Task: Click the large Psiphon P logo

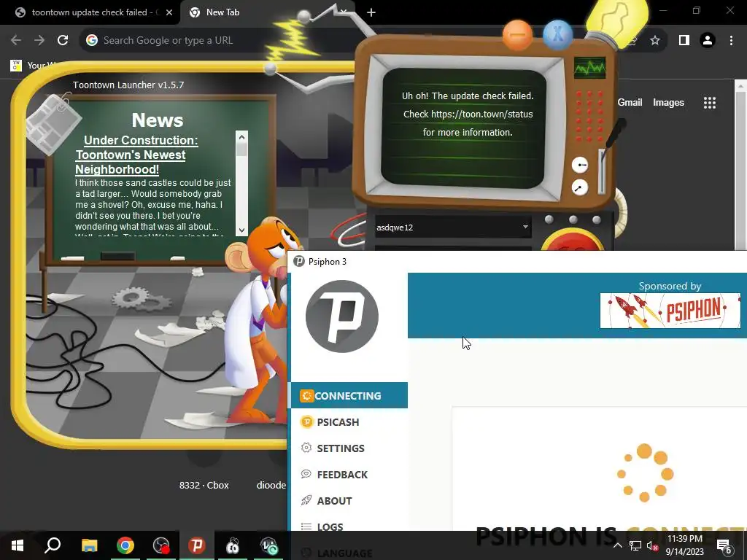Action: tap(342, 316)
